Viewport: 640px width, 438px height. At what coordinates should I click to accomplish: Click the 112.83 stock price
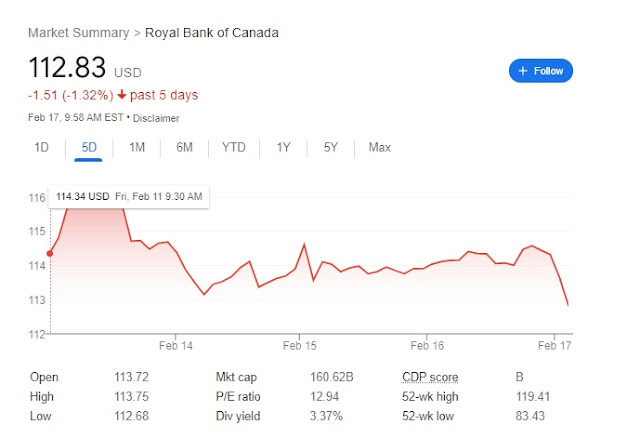coord(68,70)
